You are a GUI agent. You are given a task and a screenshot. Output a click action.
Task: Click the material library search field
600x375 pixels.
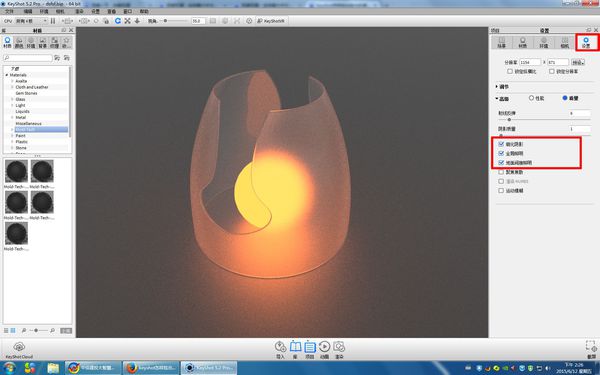pyautogui.click(x=28, y=58)
